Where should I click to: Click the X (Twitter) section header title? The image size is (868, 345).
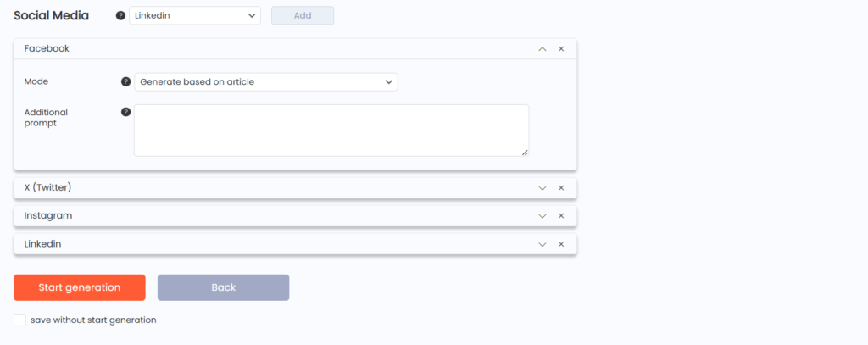pos(47,187)
